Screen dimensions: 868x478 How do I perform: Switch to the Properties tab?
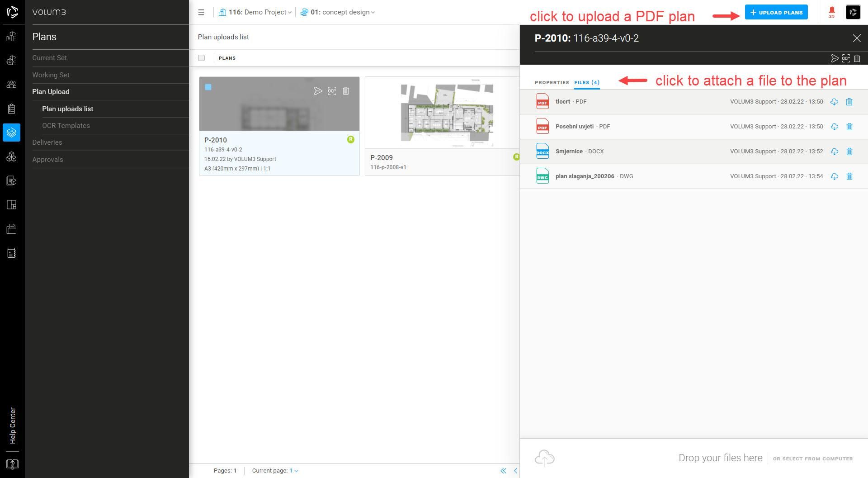552,82
